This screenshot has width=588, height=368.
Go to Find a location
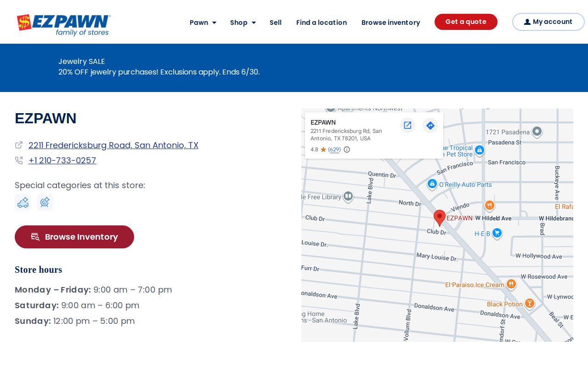tap(322, 22)
